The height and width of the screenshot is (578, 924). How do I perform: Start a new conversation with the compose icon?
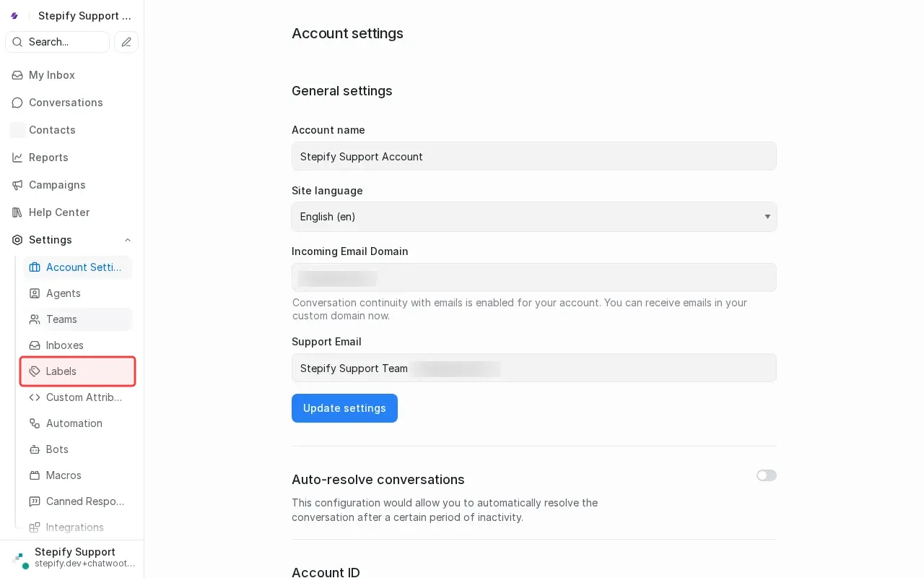pyautogui.click(x=126, y=42)
